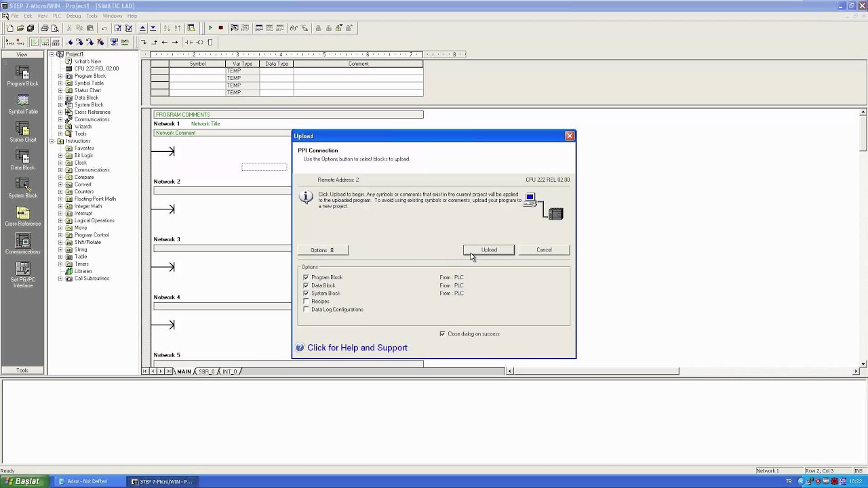The height and width of the screenshot is (488, 868).
Task: Click the Insert Contact toolbar icon
Action: (189, 42)
